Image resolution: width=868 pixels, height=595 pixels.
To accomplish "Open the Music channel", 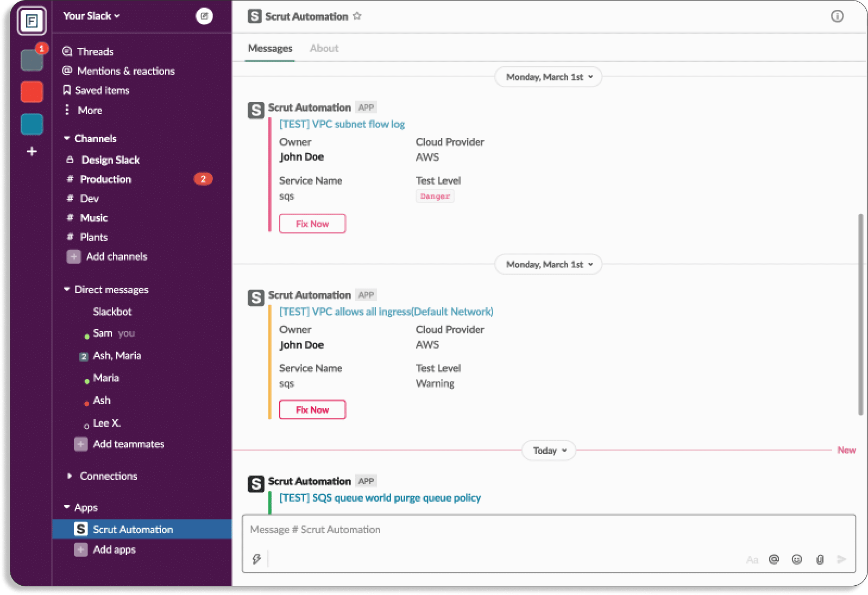I will pyautogui.click(x=87, y=218).
